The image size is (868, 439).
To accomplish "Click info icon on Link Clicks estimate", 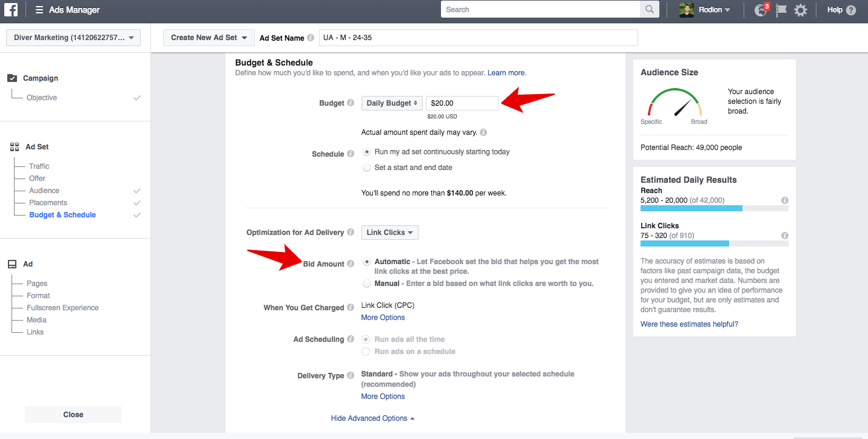I will click(x=784, y=236).
